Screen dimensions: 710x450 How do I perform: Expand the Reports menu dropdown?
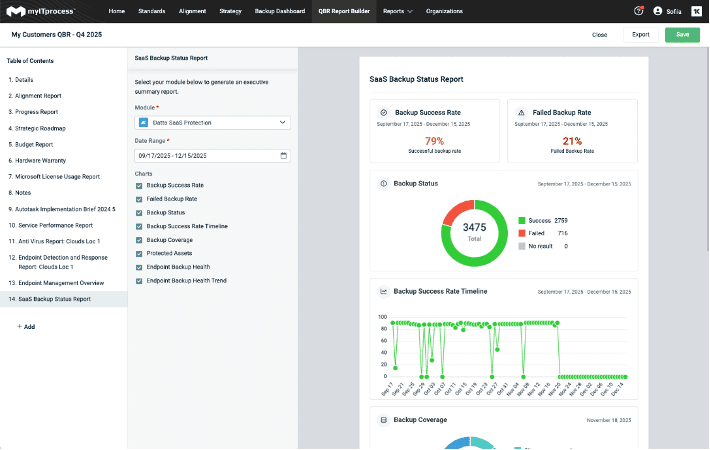397,10
